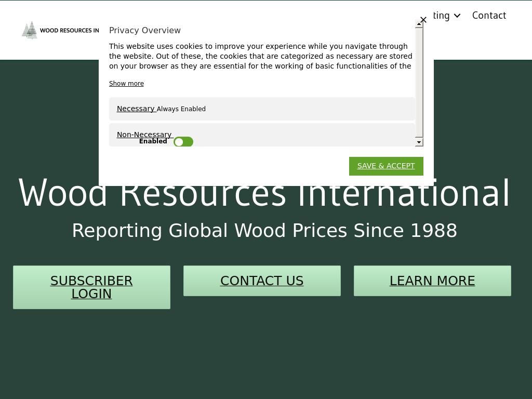Click the Reporting Global Wood Prices tagline
This screenshot has width=532, height=399.
(264, 230)
